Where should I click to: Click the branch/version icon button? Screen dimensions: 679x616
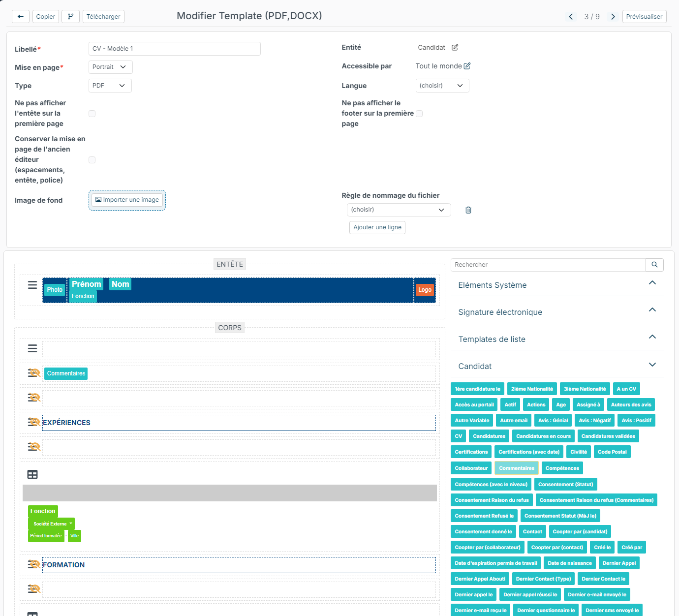click(x=70, y=17)
